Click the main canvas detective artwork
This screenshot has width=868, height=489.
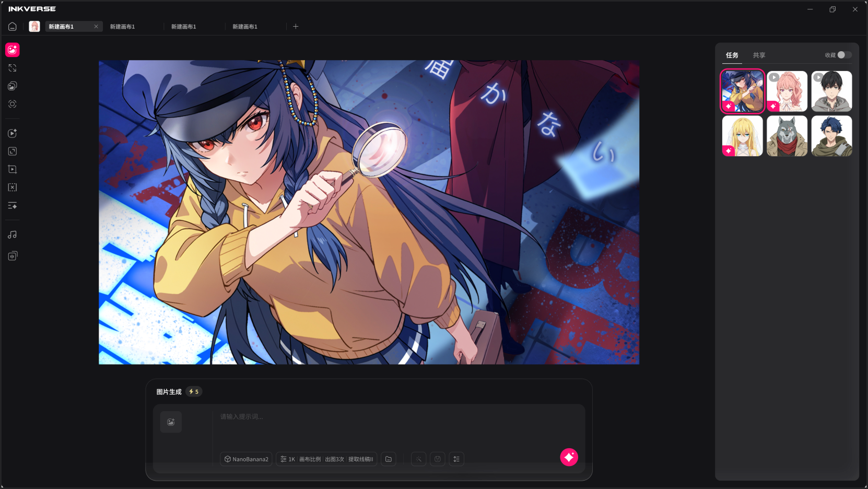pos(369,212)
